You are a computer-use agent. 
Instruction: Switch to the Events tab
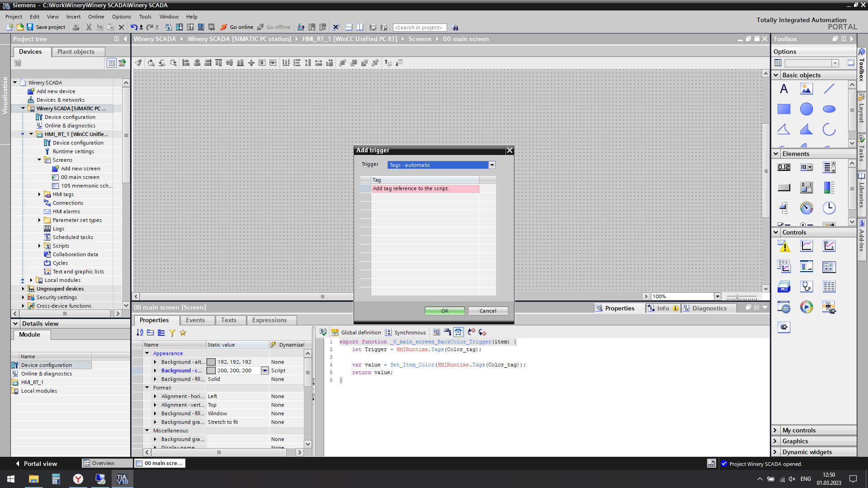[195, 320]
